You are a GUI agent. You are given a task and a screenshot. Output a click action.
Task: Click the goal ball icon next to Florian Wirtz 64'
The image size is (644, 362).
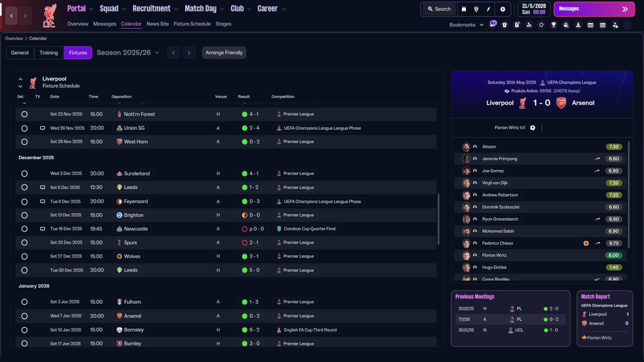click(533, 128)
